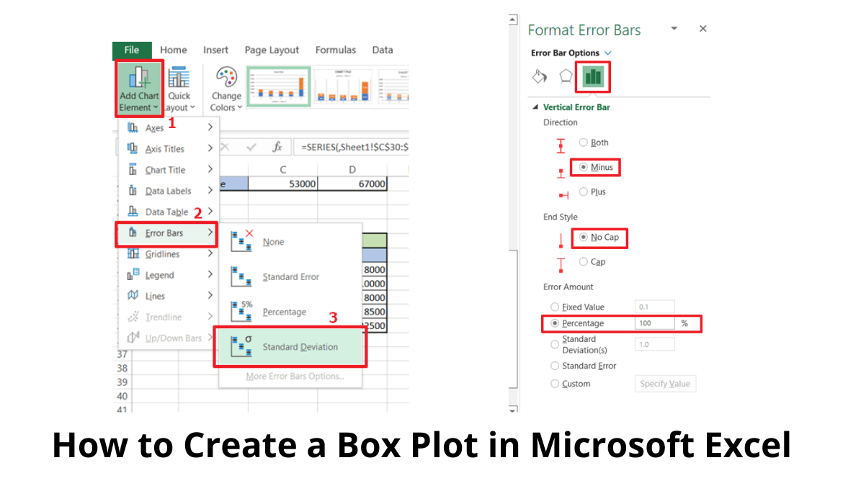Screen dimensions: 843x504
Task: Select the Effects pentagon icon
Action: point(566,76)
